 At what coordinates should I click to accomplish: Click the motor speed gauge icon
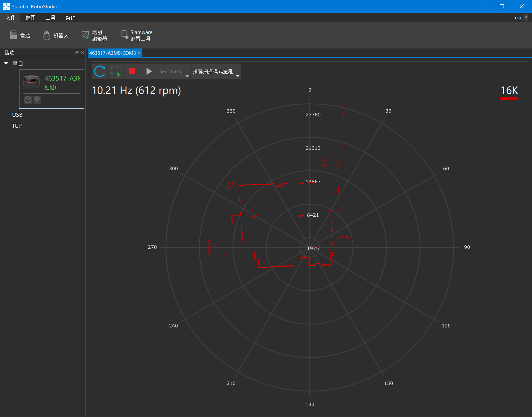pos(28,99)
